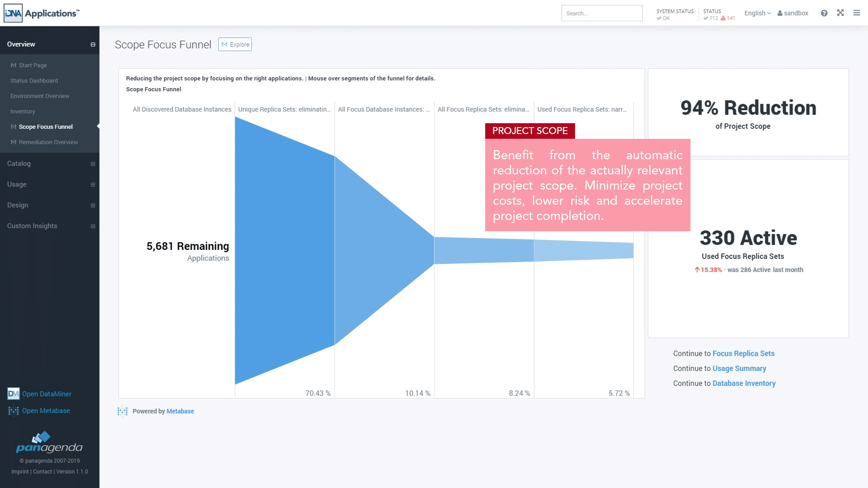Expand the Usage sidebar section

(92, 184)
